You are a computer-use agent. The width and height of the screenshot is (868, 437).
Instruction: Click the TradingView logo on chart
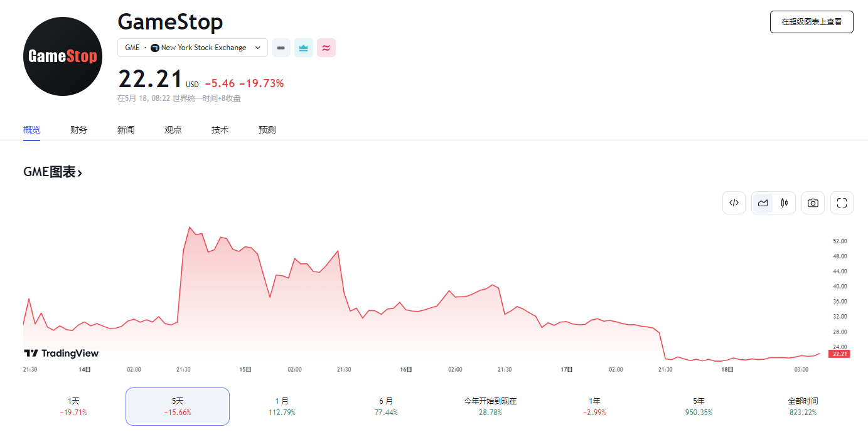pos(61,353)
